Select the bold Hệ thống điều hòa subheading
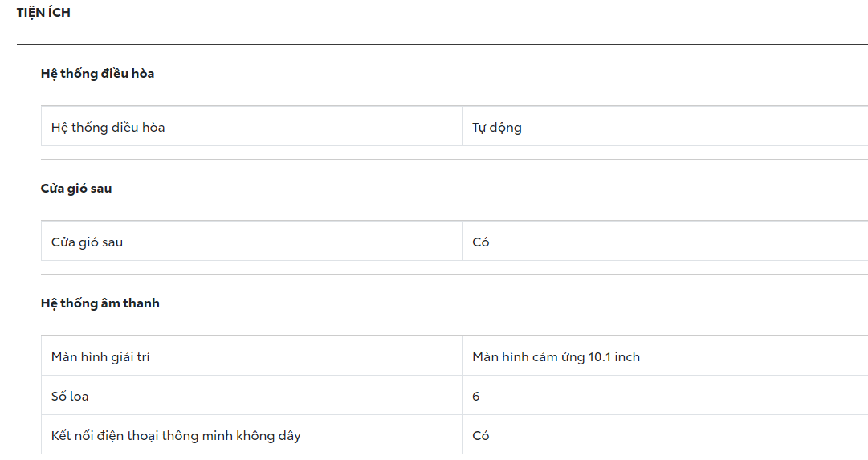The width and height of the screenshot is (868, 460). [x=97, y=74]
